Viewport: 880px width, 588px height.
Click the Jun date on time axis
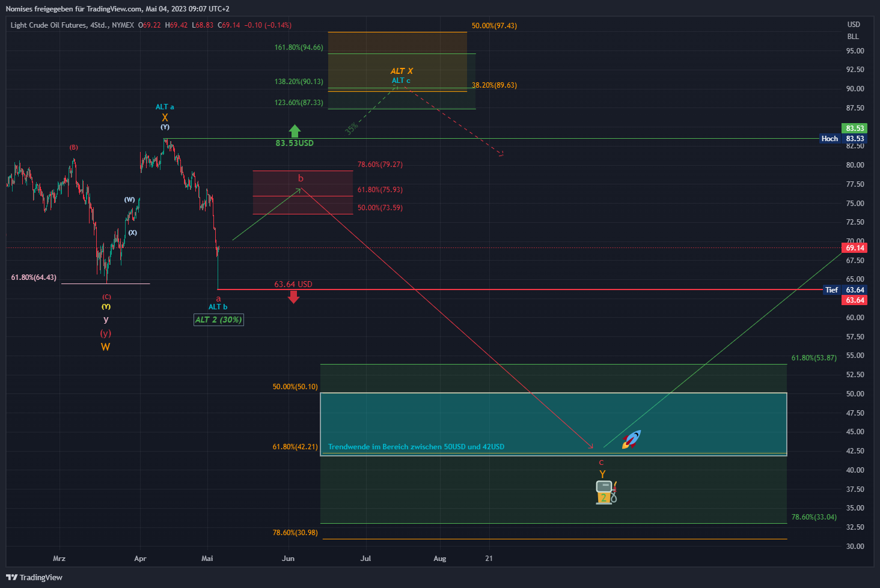289,559
